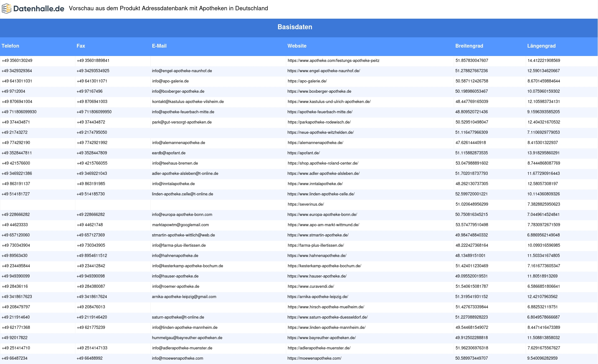Select email adler-apotheke-alsleben@t-online.de
Image resolution: width=598 pixels, height=364 pixels.
pyautogui.click(x=185, y=174)
